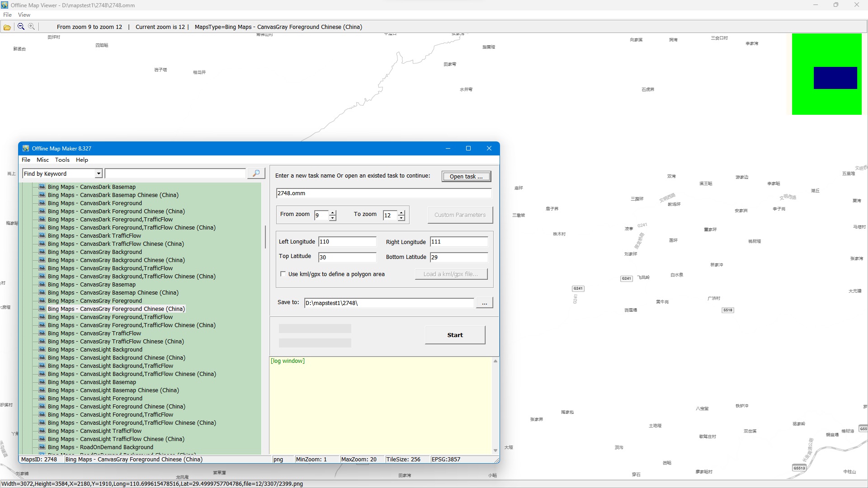The height and width of the screenshot is (488, 868).
Task: Click the log window scroll down arrow
Action: [495, 450]
